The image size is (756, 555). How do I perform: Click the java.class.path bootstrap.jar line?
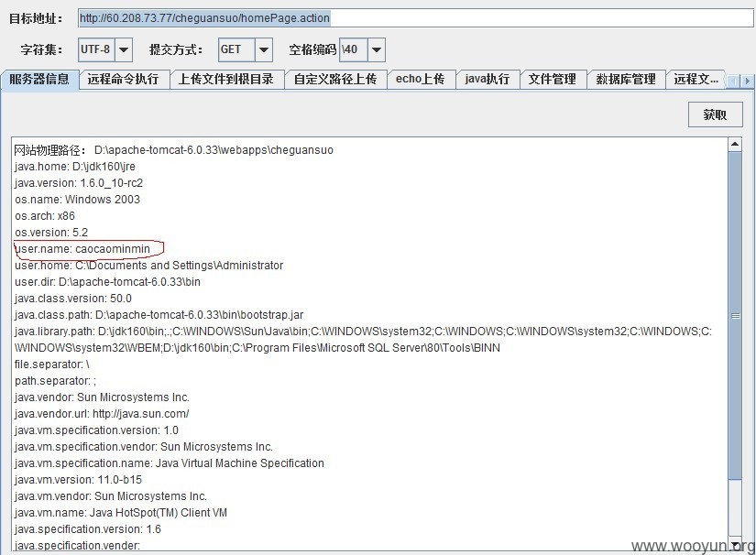(159, 315)
